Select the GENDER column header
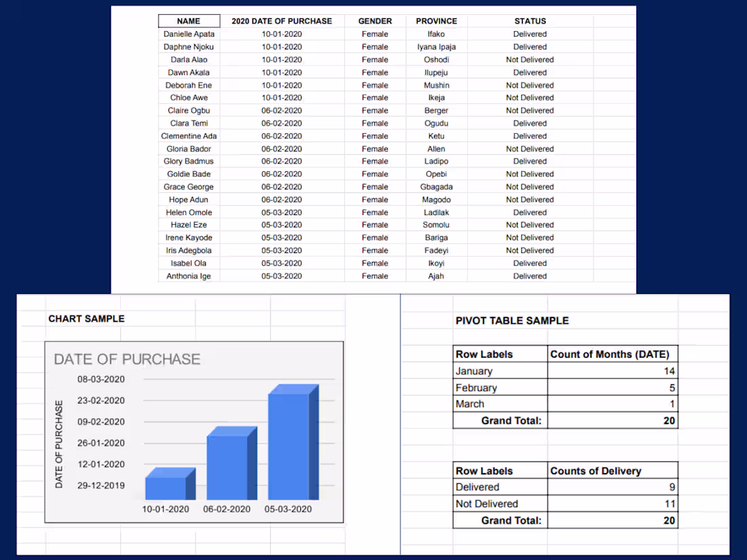Screen dimensions: 747x560 coord(375,20)
